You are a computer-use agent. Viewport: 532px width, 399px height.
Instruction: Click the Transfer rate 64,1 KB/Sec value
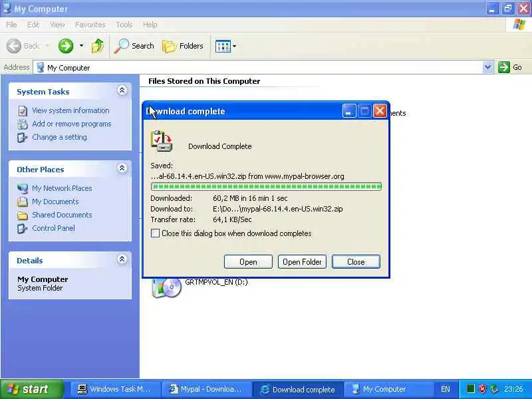pyautogui.click(x=232, y=219)
